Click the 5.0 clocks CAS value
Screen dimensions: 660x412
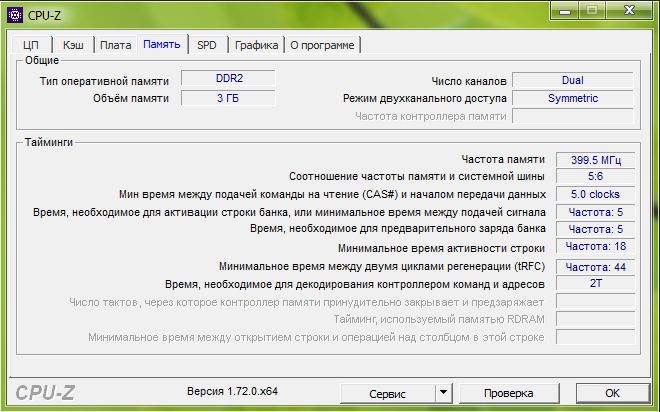[596, 194]
